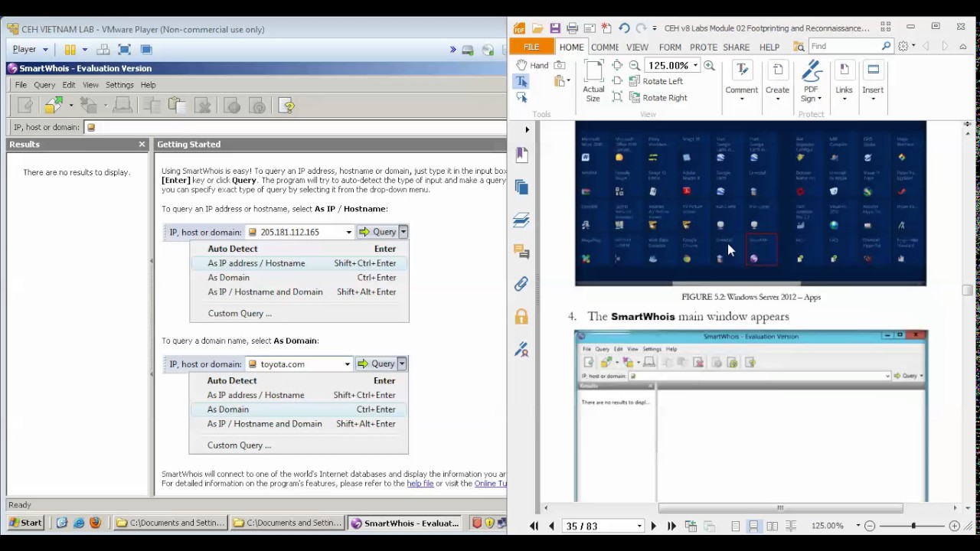Open SmartWhois File menu
Image resolution: width=980 pixels, height=551 pixels.
pyautogui.click(x=21, y=85)
